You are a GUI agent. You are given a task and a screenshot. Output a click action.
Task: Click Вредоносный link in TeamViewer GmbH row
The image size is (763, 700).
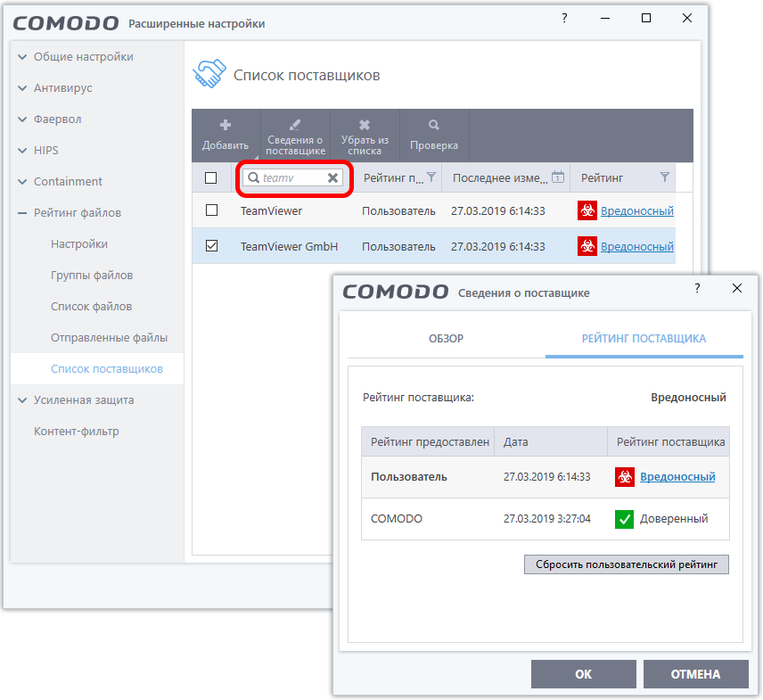pos(637,246)
